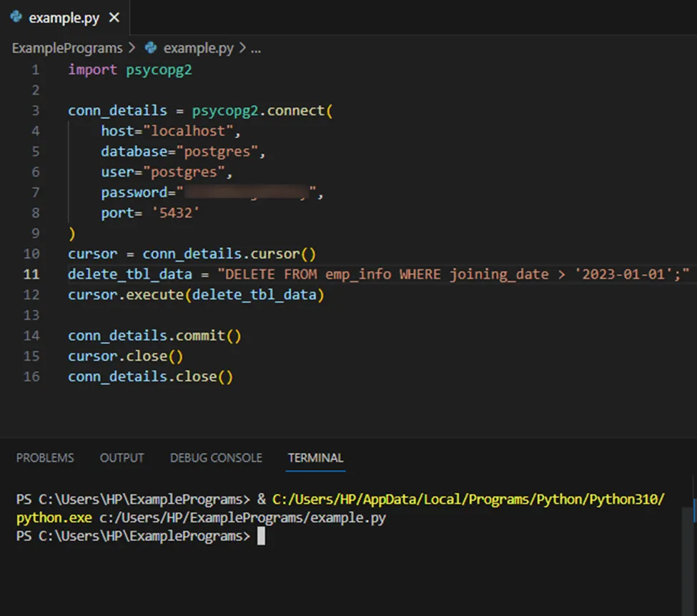697x616 pixels.
Task: Focus the terminal prompt cursor
Action: [261, 536]
